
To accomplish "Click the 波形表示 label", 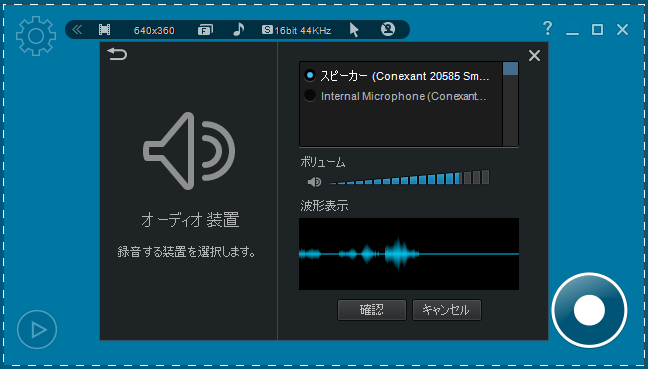I will click(324, 205).
